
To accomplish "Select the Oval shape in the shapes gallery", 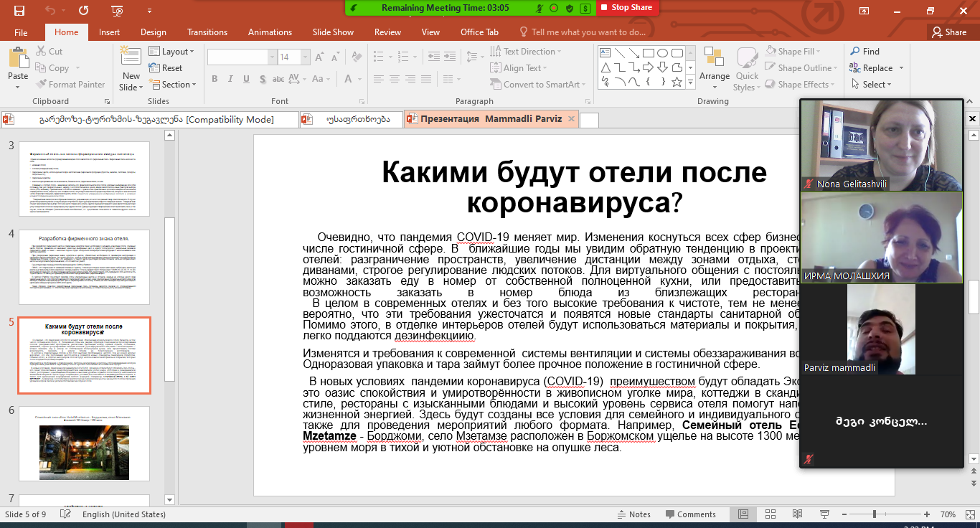I will pyautogui.click(x=663, y=53).
